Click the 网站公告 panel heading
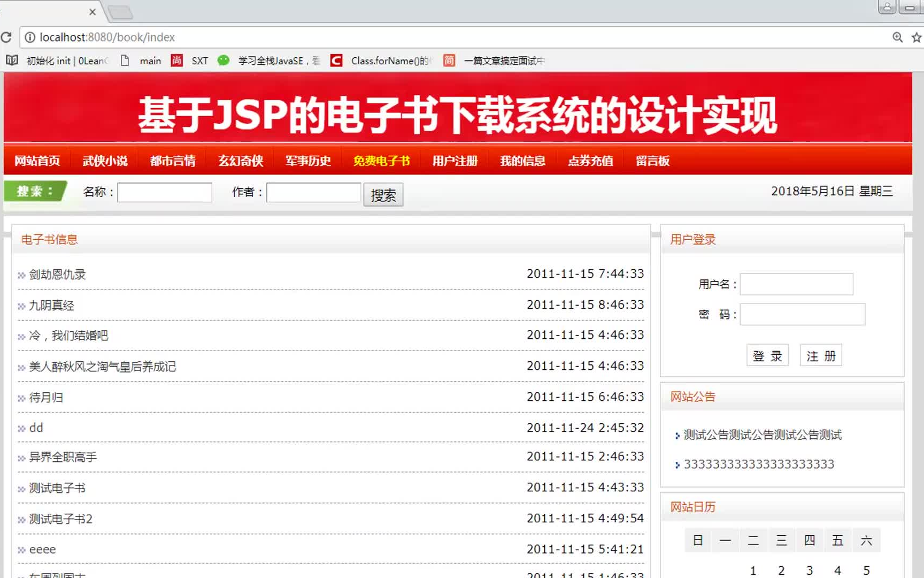Image resolution: width=924 pixels, height=578 pixels. 693,397
